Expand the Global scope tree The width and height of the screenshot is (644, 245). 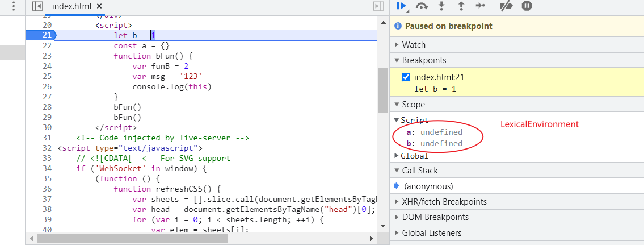(397, 156)
